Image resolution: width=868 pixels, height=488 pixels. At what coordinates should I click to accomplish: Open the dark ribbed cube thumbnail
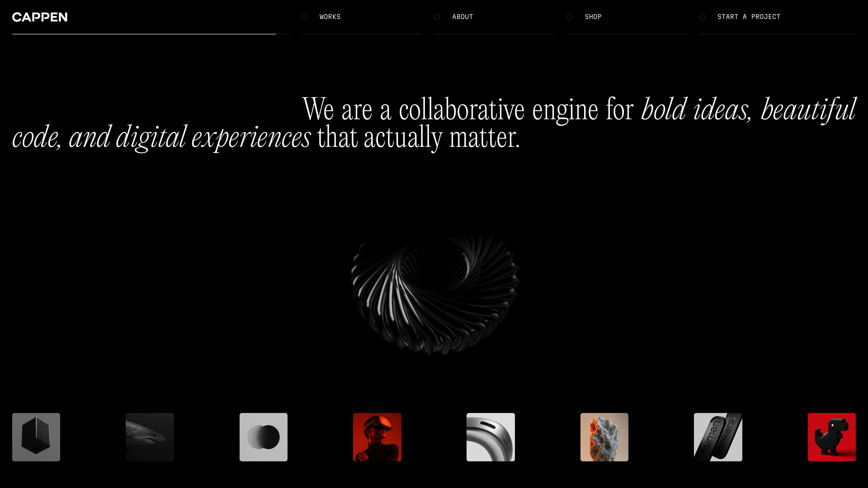click(36, 437)
